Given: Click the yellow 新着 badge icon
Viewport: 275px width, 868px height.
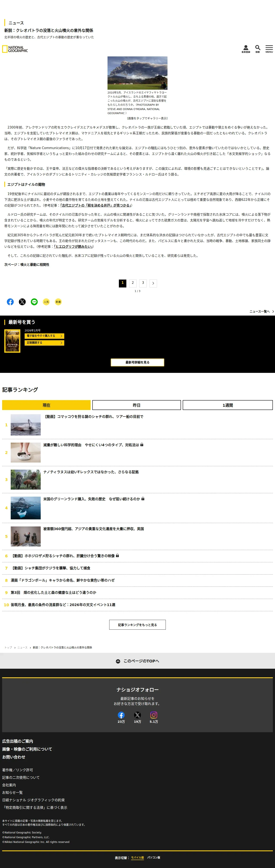Looking at the screenshot, I should point(58,302).
